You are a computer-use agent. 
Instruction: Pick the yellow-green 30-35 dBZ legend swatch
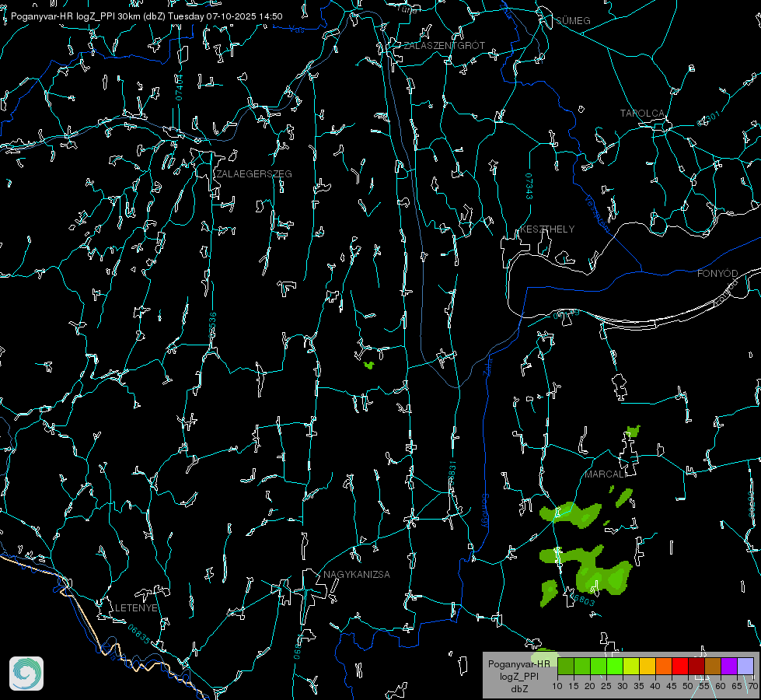tap(631, 666)
